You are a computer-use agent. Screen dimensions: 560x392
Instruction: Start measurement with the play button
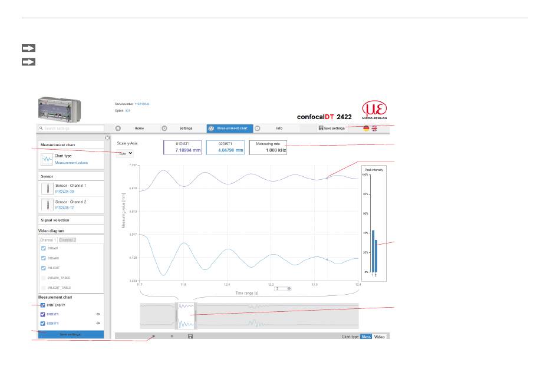click(154, 337)
